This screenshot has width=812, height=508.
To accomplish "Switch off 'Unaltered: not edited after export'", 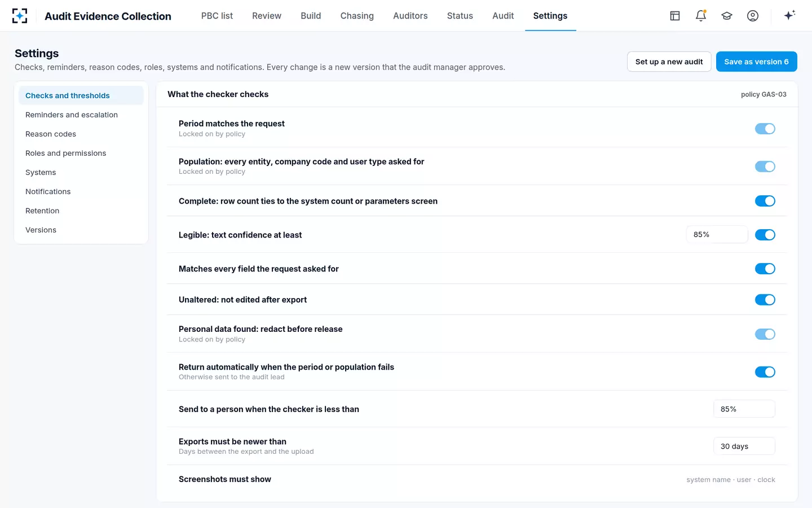I will 765,300.
